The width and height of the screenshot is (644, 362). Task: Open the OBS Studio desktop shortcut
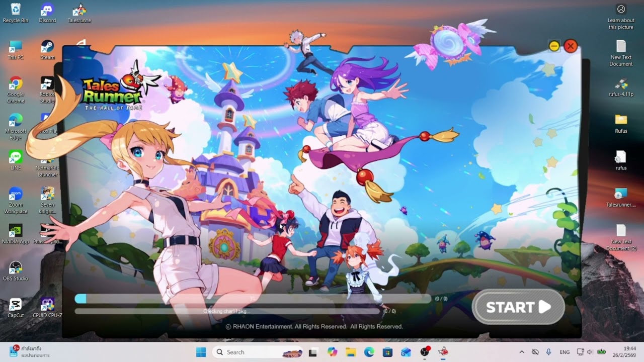pos(16,271)
